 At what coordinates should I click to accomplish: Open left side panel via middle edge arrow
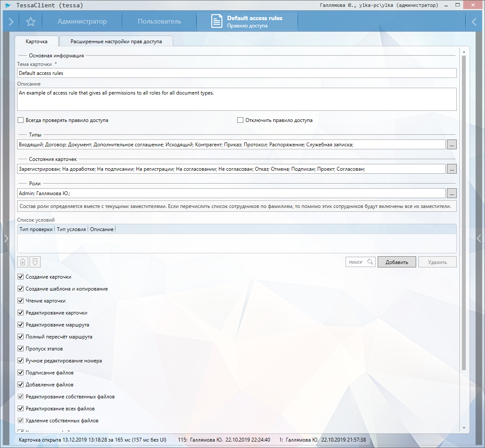[x=6, y=238]
